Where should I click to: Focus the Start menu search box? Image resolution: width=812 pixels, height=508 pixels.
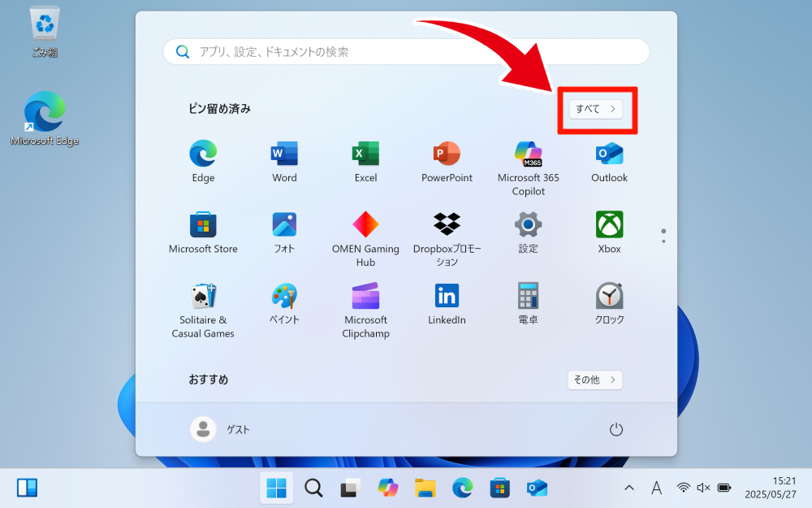406,52
